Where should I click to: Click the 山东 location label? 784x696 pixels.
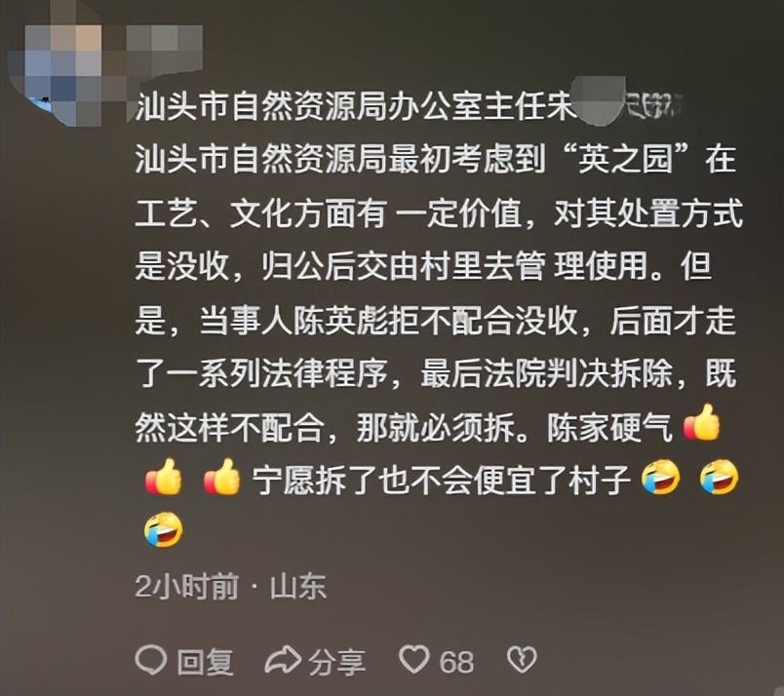point(298,587)
